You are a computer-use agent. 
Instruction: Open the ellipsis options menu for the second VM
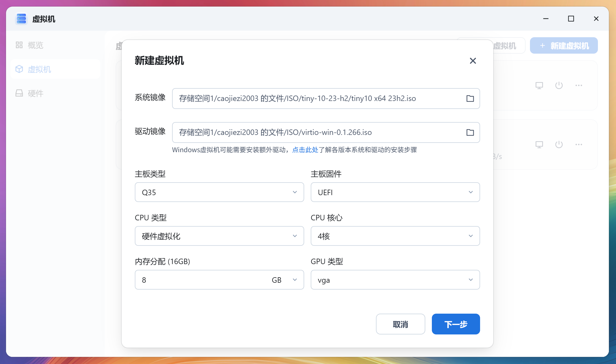pyautogui.click(x=578, y=144)
